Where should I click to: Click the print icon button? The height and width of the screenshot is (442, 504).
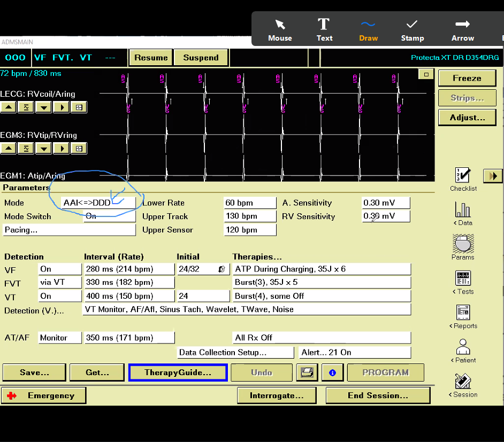(x=307, y=373)
